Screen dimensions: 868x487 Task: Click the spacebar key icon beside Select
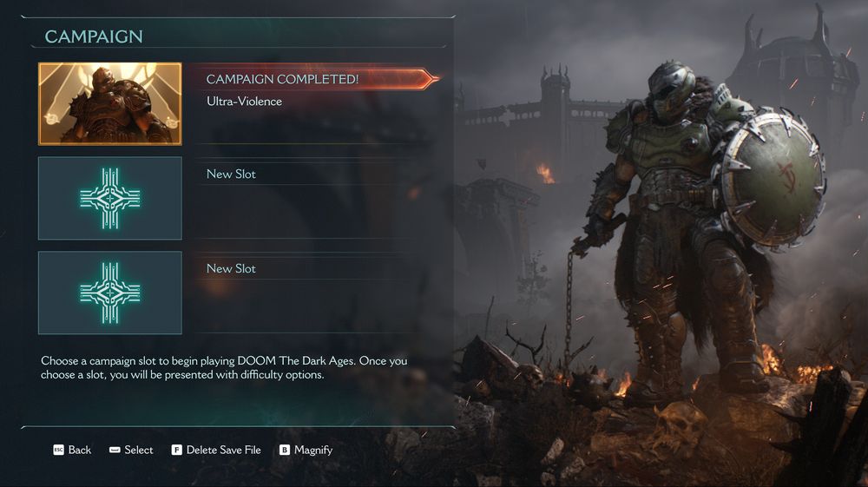[x=115, y=450]
